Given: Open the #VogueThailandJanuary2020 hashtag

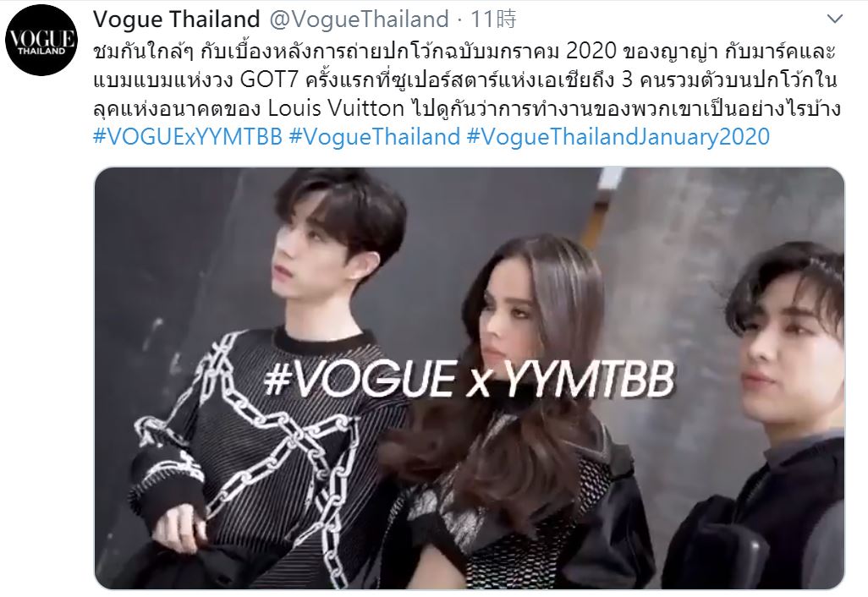Looking at the screenshot, I should (618, 136).
